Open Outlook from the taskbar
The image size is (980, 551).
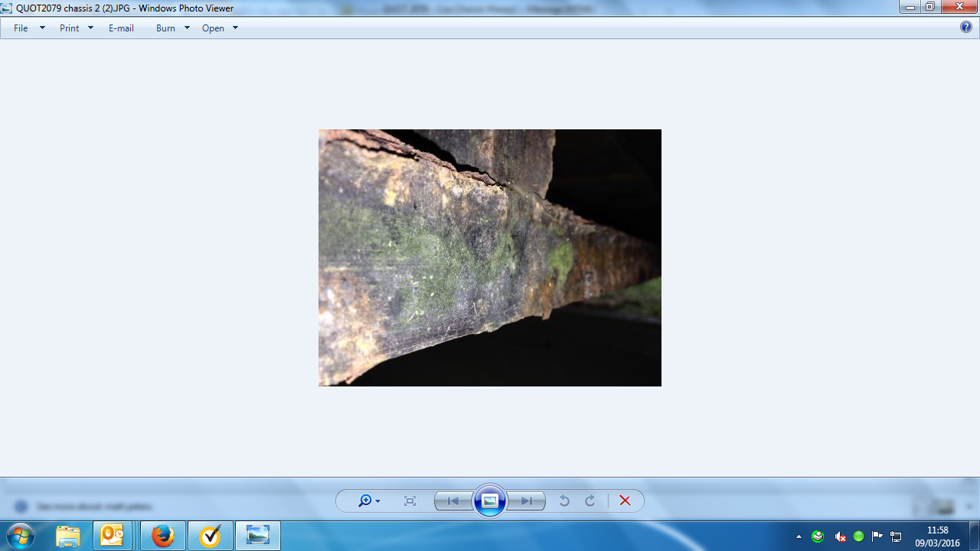click(113, 536)
